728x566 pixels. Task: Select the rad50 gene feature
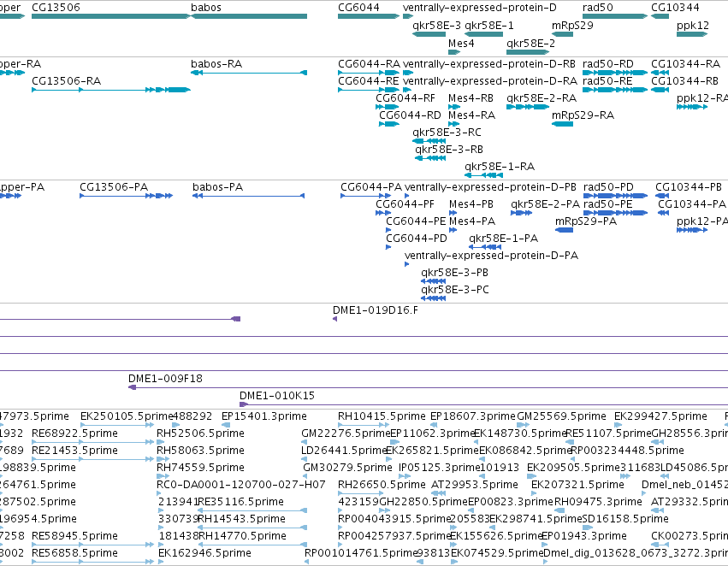[x=615, y=16]
